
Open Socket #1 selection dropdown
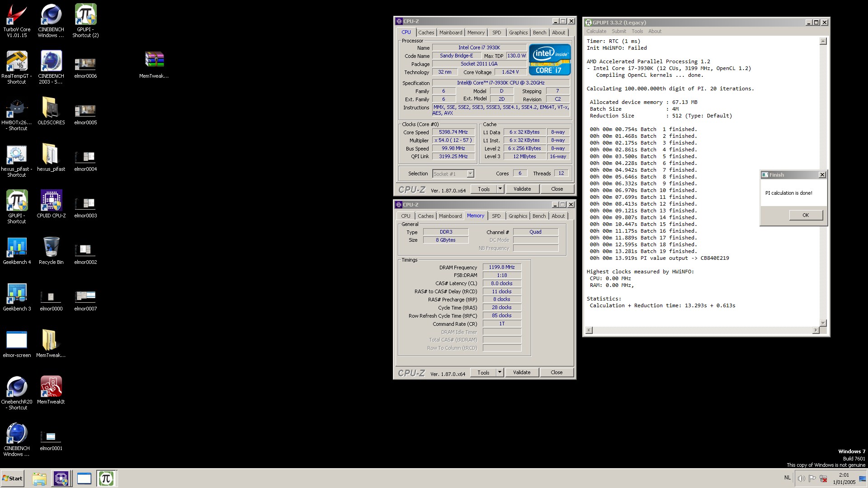click(x=453, y=174)
